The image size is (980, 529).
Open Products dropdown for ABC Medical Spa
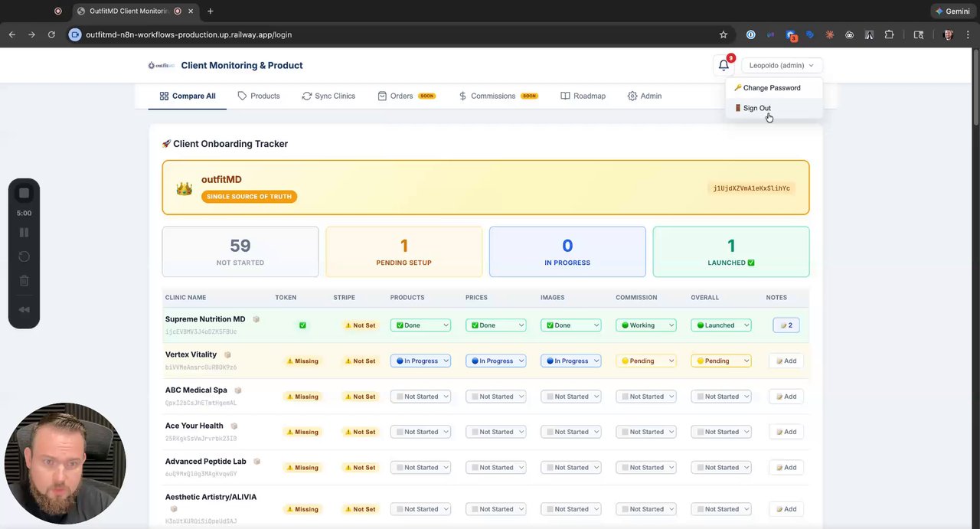click(x=420, y=397)
